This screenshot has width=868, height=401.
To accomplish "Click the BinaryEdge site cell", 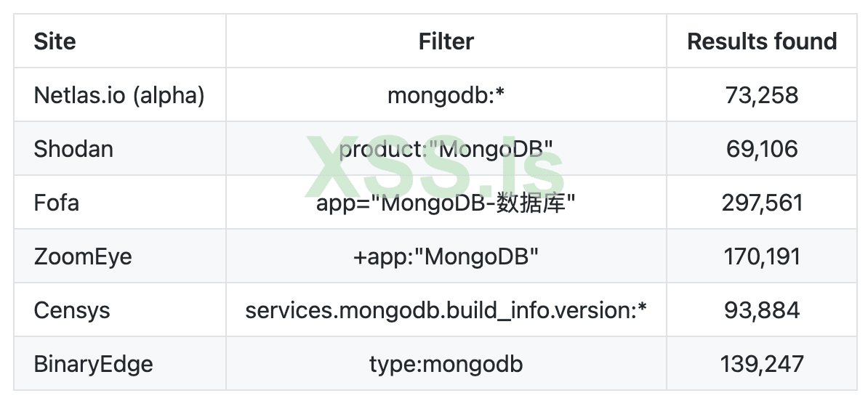I will pyautogui.click(x=94, y=364).
